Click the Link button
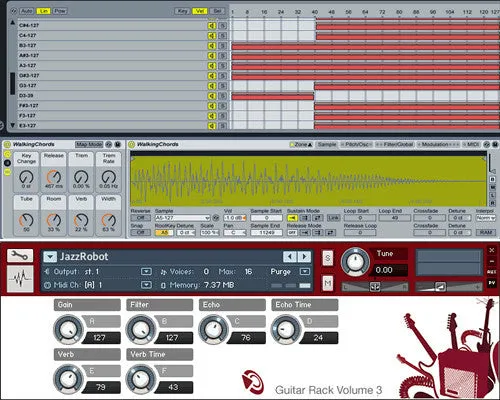Image resolution: width=500 pixels, height=400 pixels. coord(333,218)
